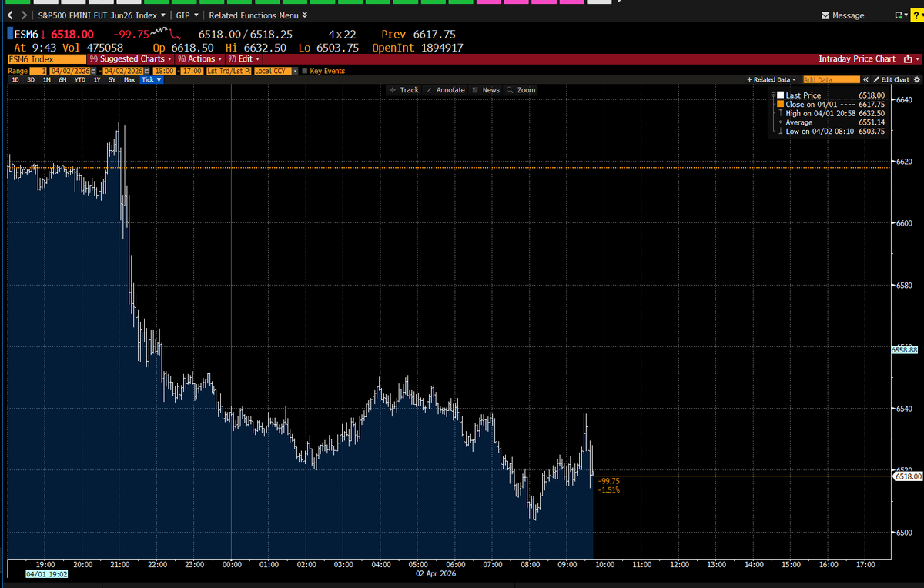924x588 pixels.
Task: Click the ESM6 Index security field
Action: pos(46,58)
